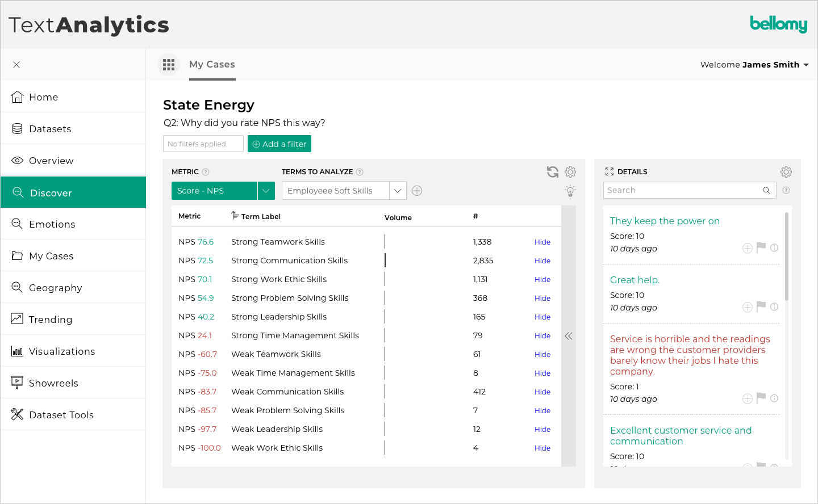Open the Employeee Soft Skills terms dropdown
The image size is (818, 504).
click(x=398, y=191)
